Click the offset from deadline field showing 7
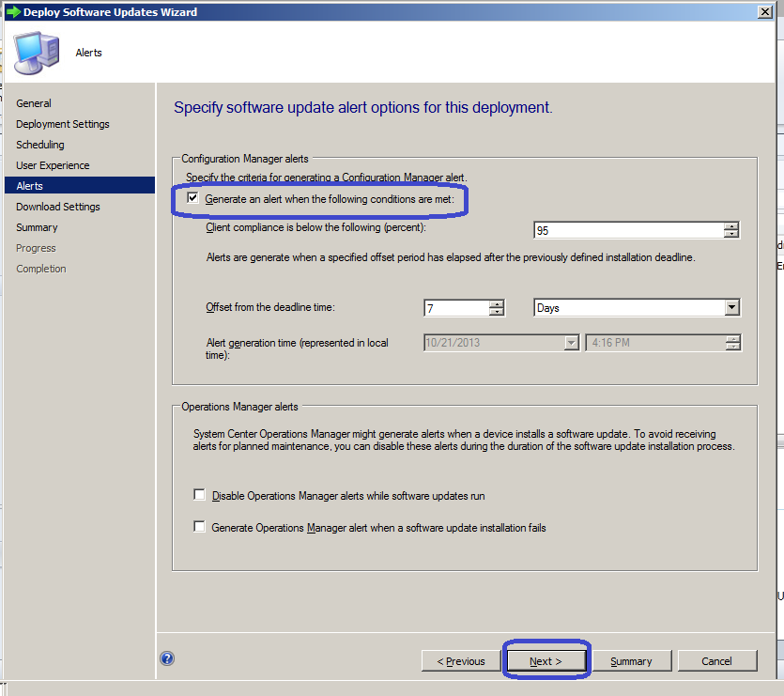Image resolution: width=784 pixels, height=696 pixels. point(456,308)
